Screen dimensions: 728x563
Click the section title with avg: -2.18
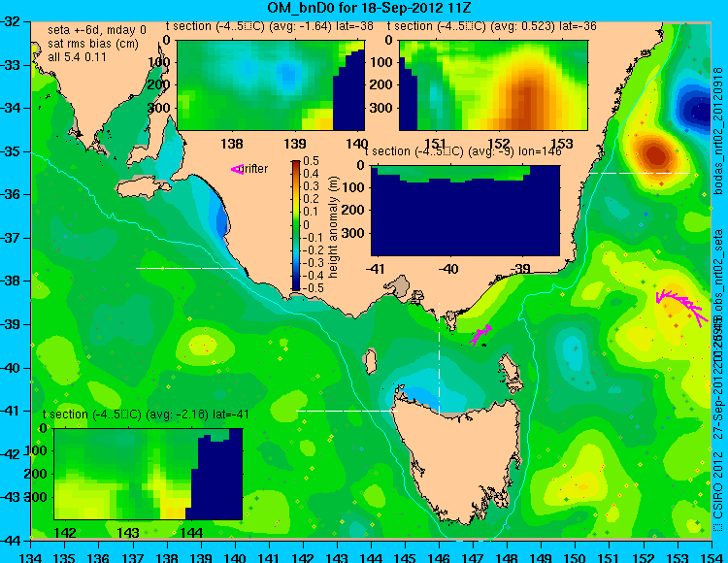point(146,414)
